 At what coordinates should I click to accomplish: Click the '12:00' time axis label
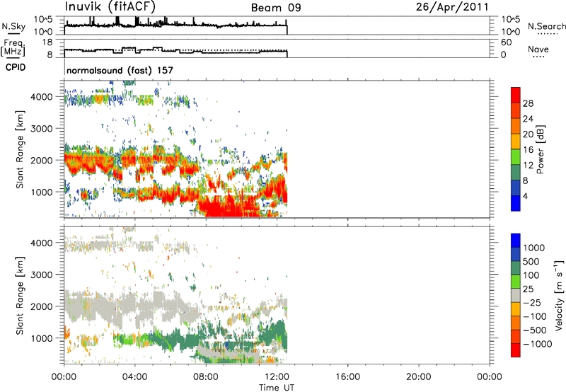277,377
